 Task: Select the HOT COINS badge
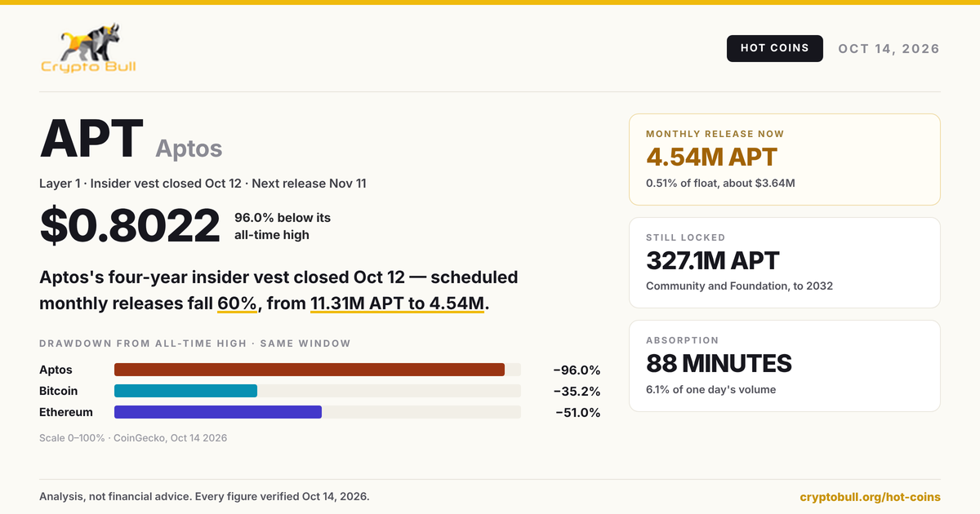click(x=774, y=48)
